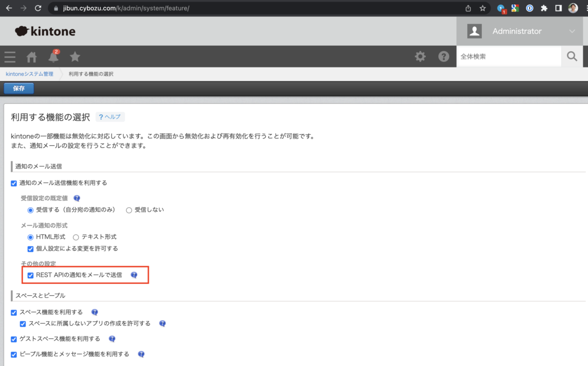Click the 保存 save button
588x366 pixels.
pos(18,88)
